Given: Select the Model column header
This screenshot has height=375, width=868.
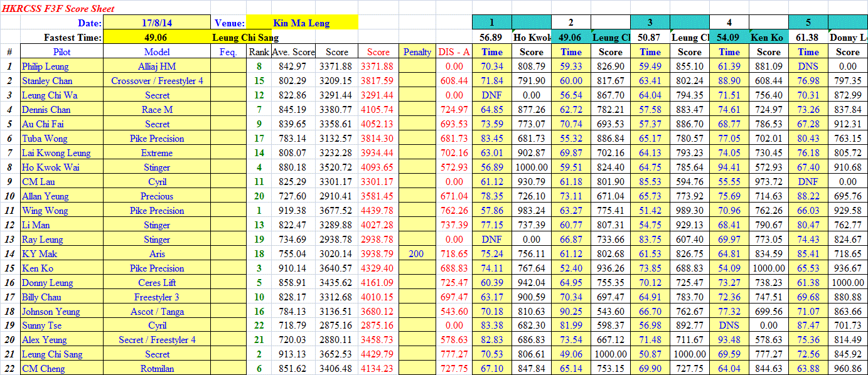Looking at the screenshot, I should [157, 52].
